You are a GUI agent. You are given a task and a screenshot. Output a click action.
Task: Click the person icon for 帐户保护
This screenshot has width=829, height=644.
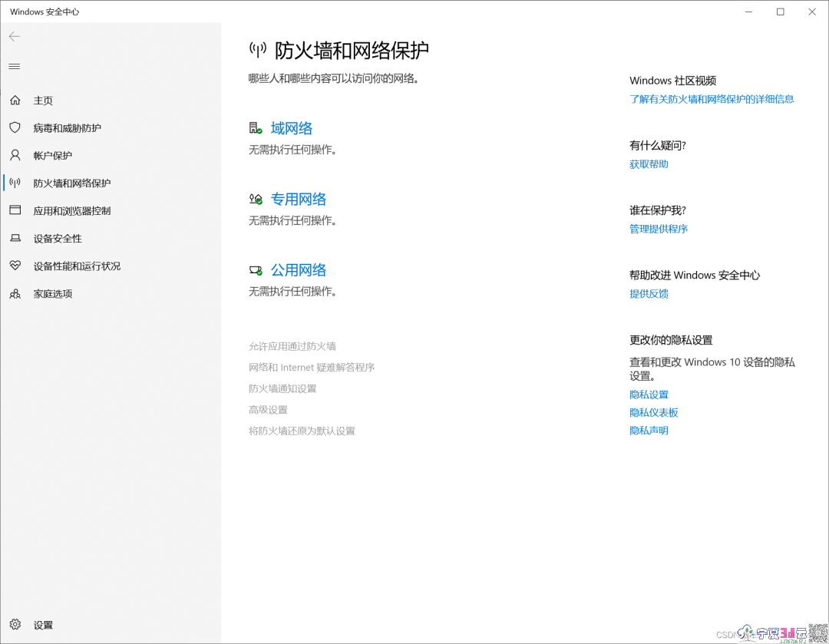pos(15,155)
